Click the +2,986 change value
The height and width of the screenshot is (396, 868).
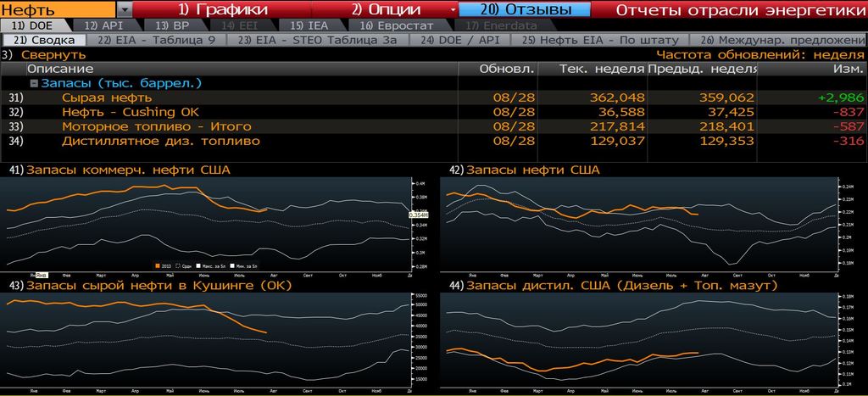[840, 98]
